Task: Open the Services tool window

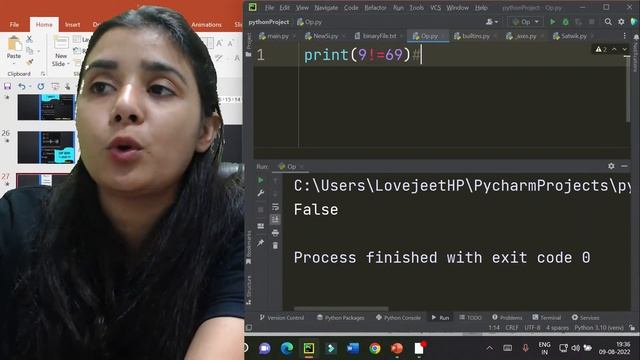Action: [x=585, y=318]
